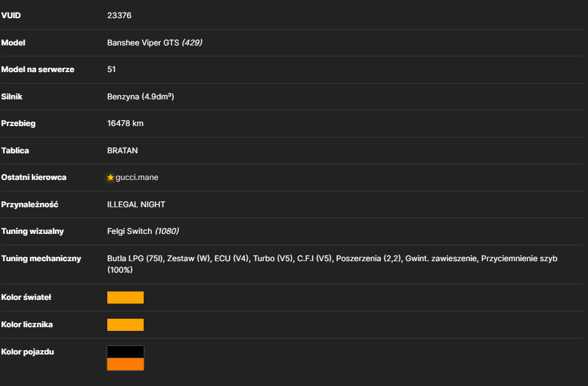The height and width of the screenshot is (386, 588).
Task: Select the Kolor licznika orange swatch
Action: click(125, 325)
